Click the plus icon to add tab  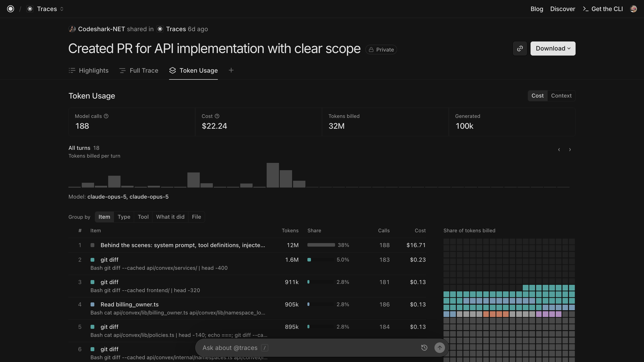tap(231, 70)
